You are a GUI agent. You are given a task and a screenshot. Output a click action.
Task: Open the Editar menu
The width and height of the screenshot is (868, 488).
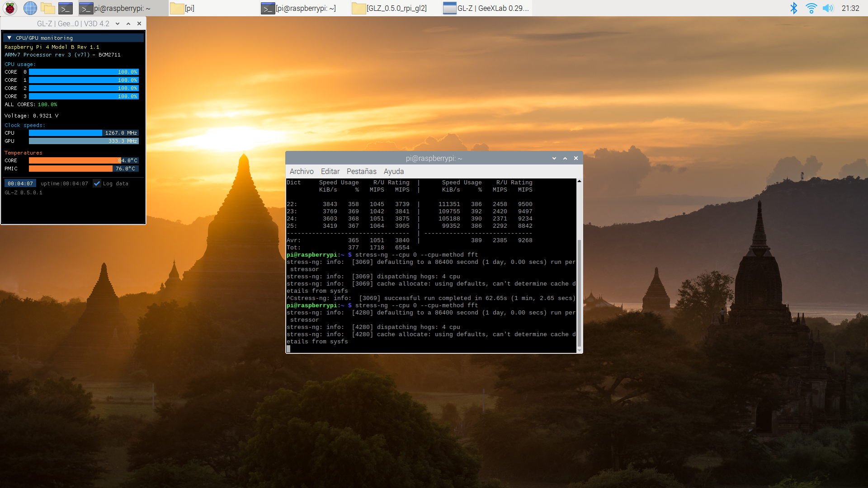point(330,172)
